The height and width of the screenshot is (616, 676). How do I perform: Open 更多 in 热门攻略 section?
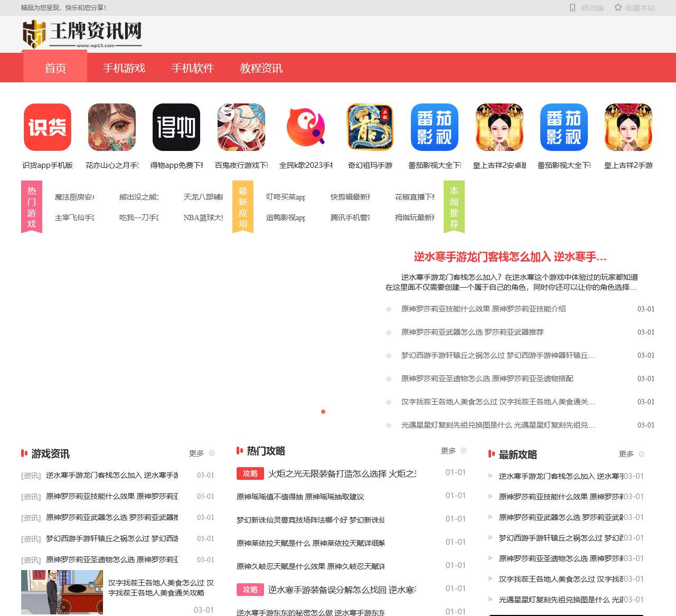coord(448,451)
